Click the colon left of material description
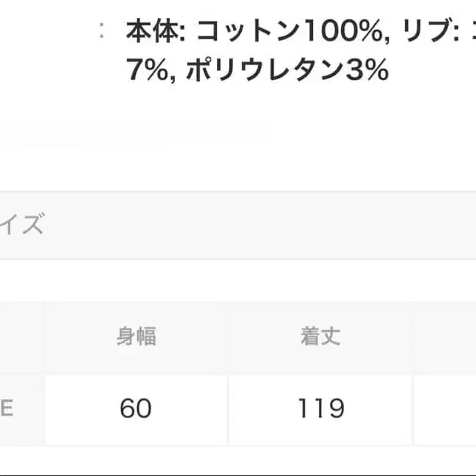 pyautogui.click(x=102, y=32)
